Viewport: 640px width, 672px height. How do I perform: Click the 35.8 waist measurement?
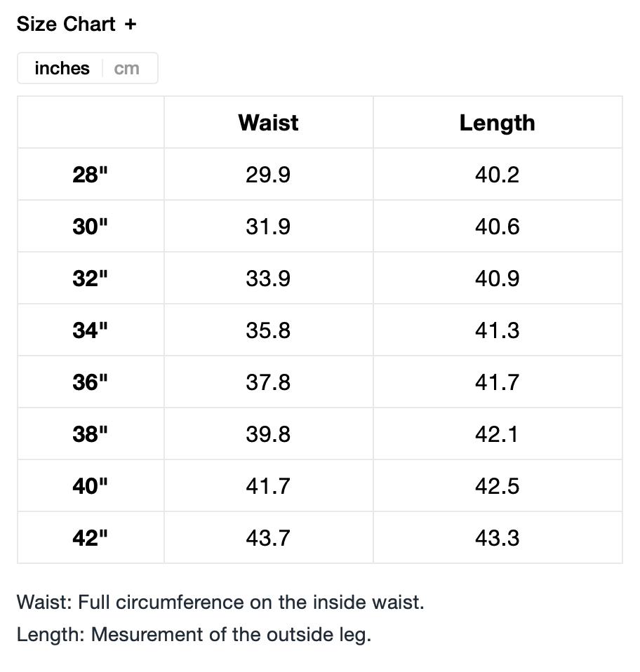[x=268, y=330]
